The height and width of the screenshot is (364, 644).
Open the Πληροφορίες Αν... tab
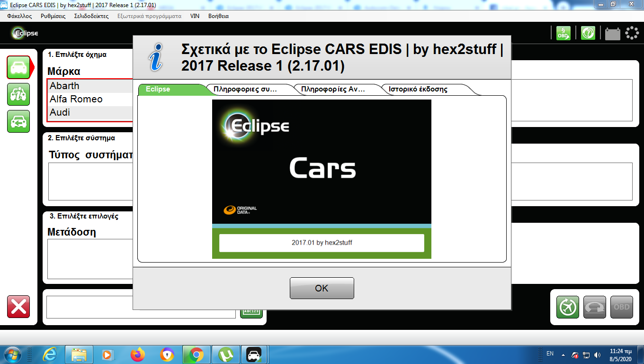point(333,89)
